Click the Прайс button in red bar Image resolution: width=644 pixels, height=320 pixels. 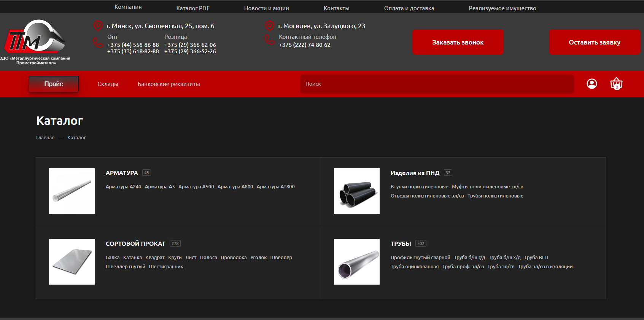(x=54, y=84)
